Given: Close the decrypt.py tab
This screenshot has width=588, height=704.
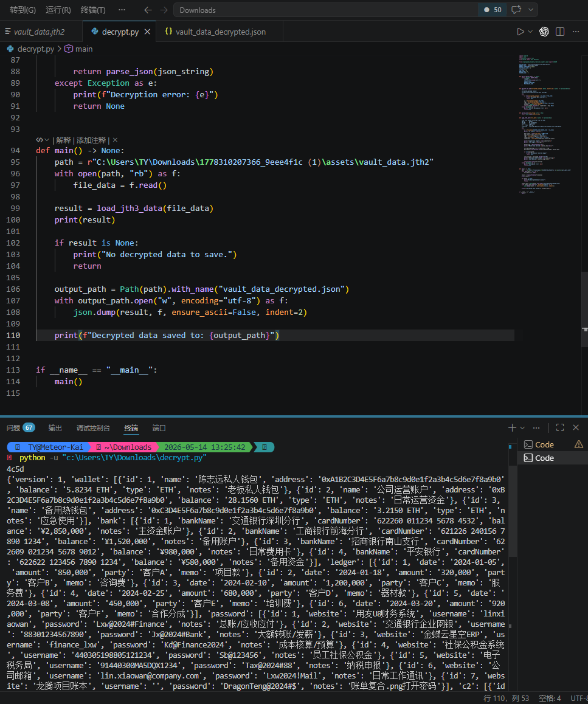Looking at the screenshot, I should coord(147,32).
